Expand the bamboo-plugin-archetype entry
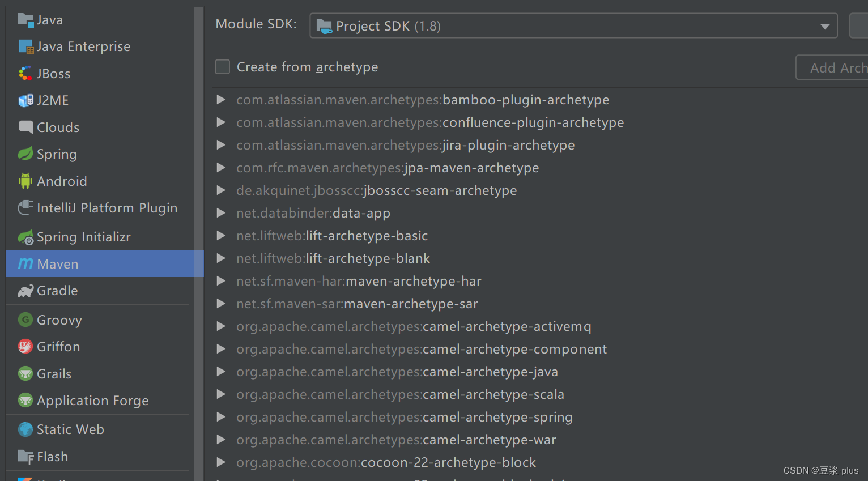Screen dimensions: 868x481 pyautogui.click(x=222, y=100)
